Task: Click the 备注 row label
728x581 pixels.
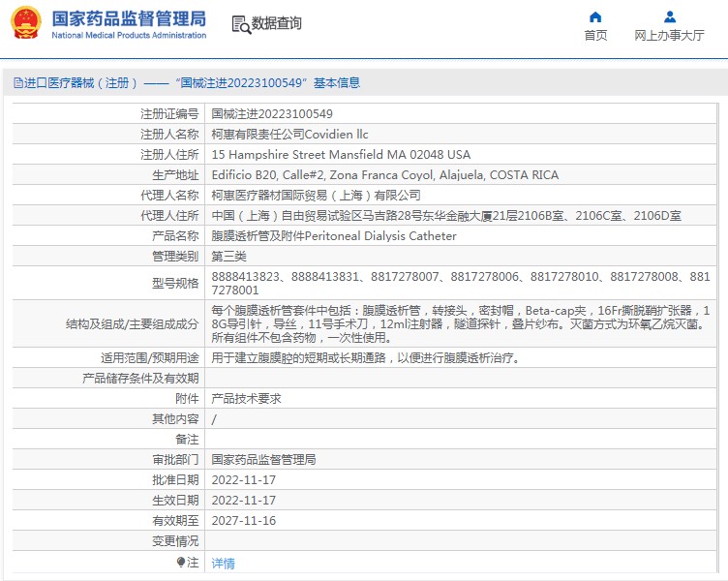Action: [x=187, y=440]
